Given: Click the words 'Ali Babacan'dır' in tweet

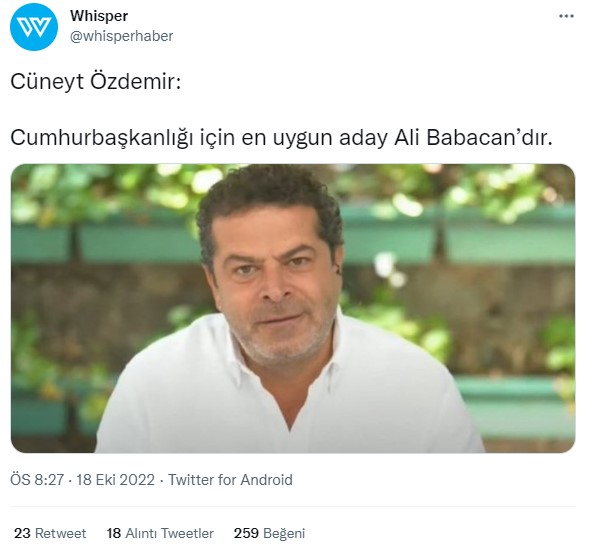Looking at the screenshot, I should (x=473, y=137).
